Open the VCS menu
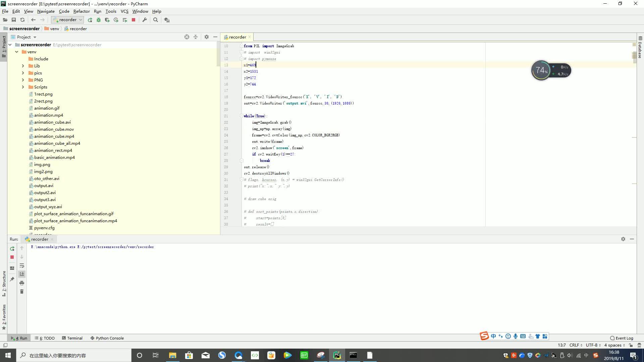Screen dimensions: 644x362 pos(124,11)
